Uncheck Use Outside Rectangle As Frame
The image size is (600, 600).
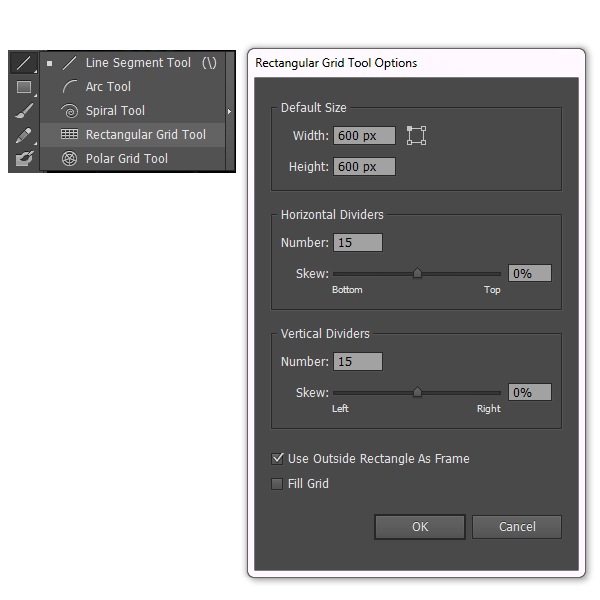[x=277, y=458]
